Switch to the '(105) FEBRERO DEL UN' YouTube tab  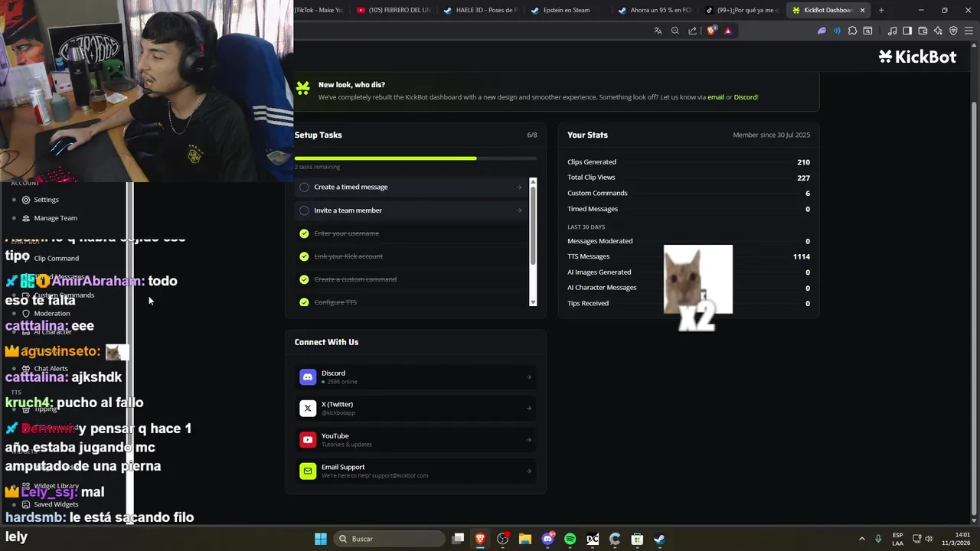point(394,10)
